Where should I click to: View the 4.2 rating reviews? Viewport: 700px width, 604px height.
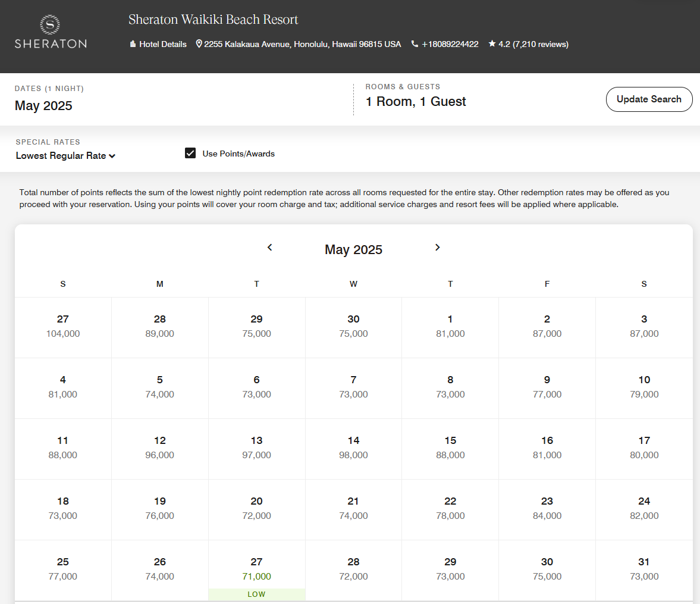pos(528,44)
